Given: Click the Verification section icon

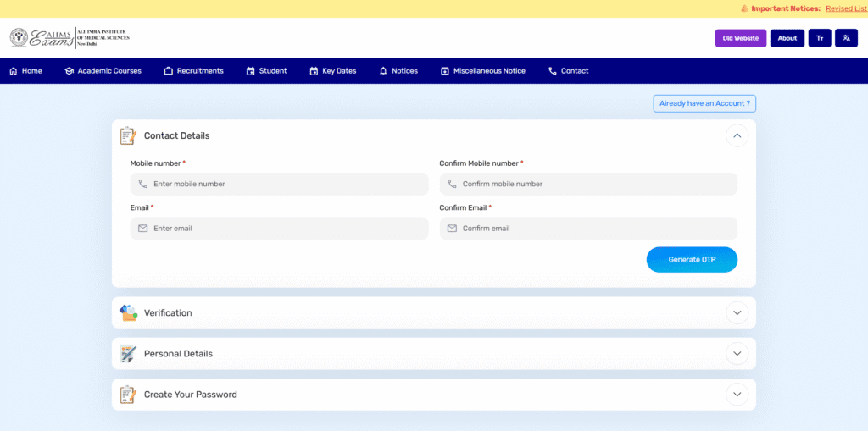Looking at the screenshot, I should (x=128, y=312).
